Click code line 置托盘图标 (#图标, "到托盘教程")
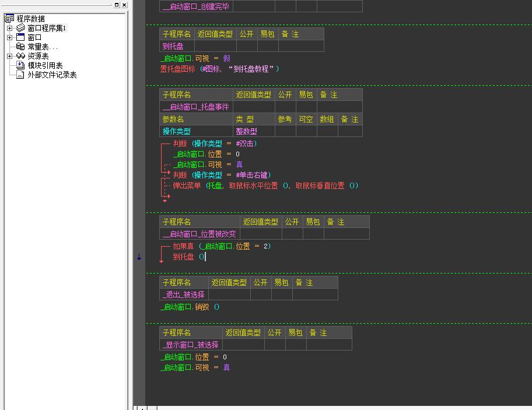This screenshot has height=410, width=532. click(x=219, y=69)
